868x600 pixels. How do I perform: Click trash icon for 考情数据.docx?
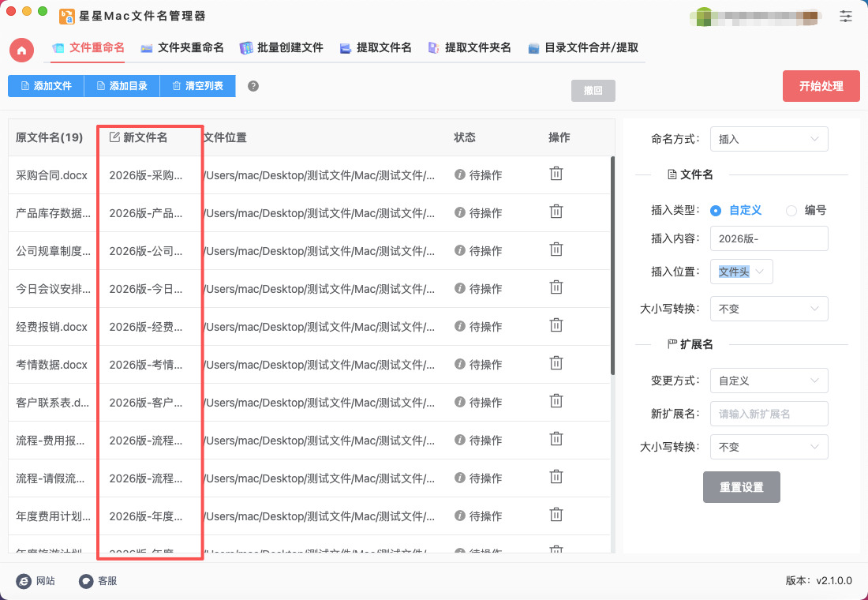556,363
